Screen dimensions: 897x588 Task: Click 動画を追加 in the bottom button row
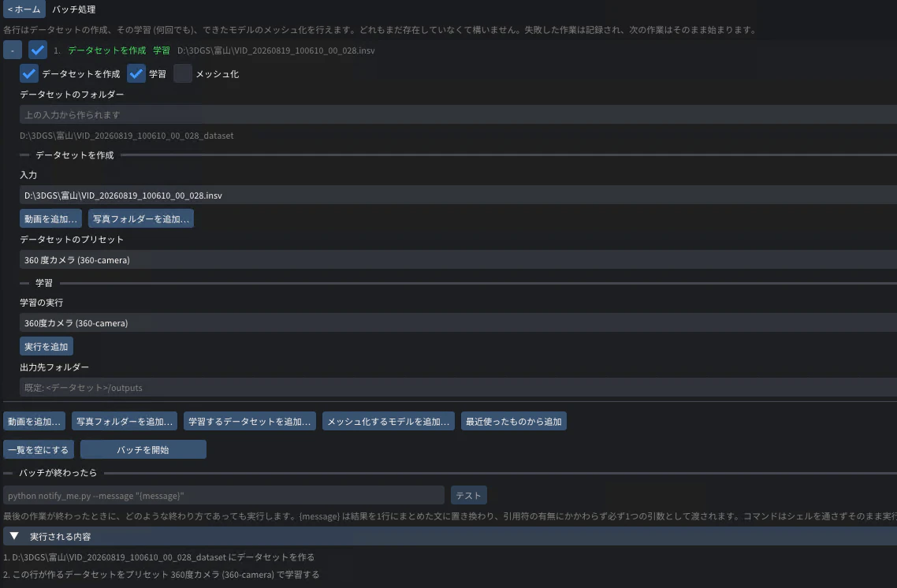(35, 421)
